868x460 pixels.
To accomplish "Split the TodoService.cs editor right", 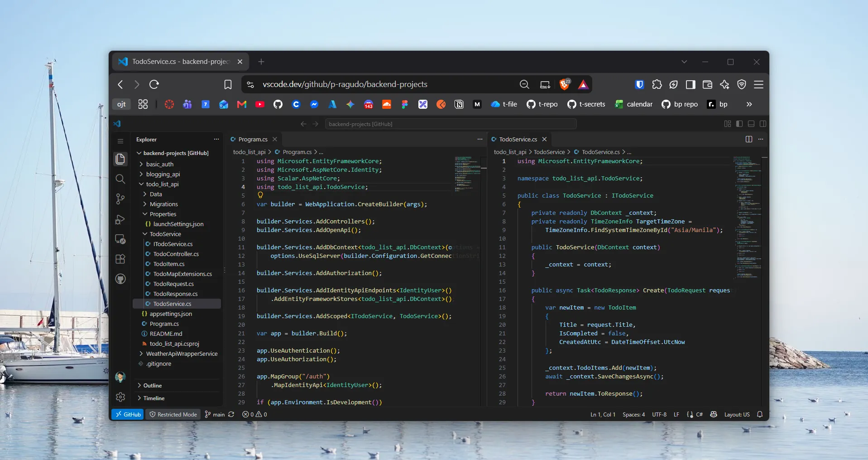I will pyautogui.click(x=748, y=139).
